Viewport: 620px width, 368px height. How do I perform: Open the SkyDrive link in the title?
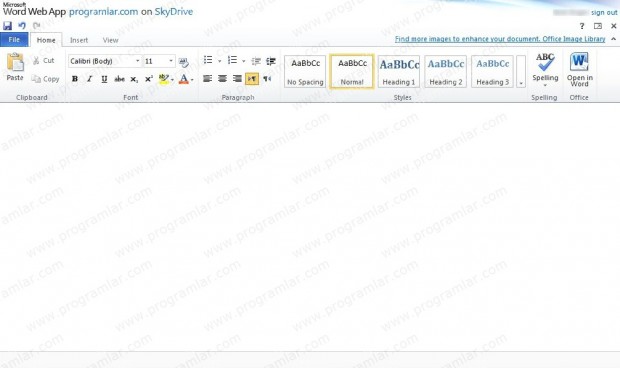[174, 11]
